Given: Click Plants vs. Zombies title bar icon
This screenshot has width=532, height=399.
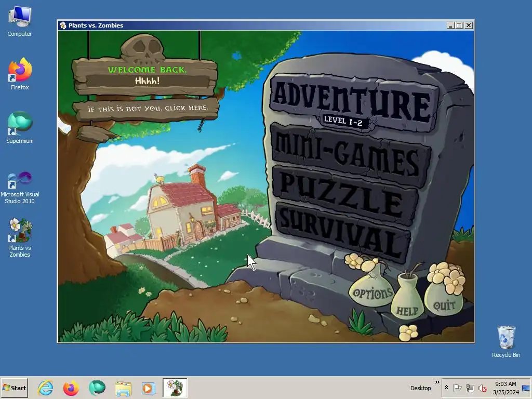Looking at the screenshot, I should [x=63, y=25].
